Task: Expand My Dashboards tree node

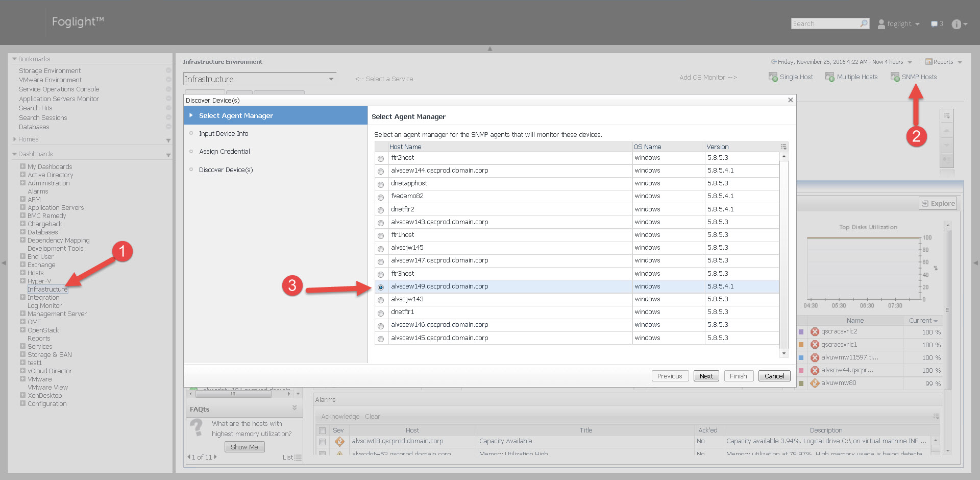Action: click(x=22, y=166)
